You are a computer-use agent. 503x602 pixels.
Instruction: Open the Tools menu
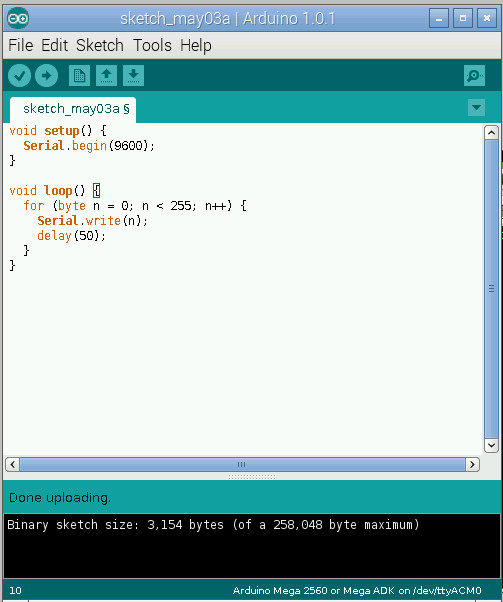[x=152, y=46]
